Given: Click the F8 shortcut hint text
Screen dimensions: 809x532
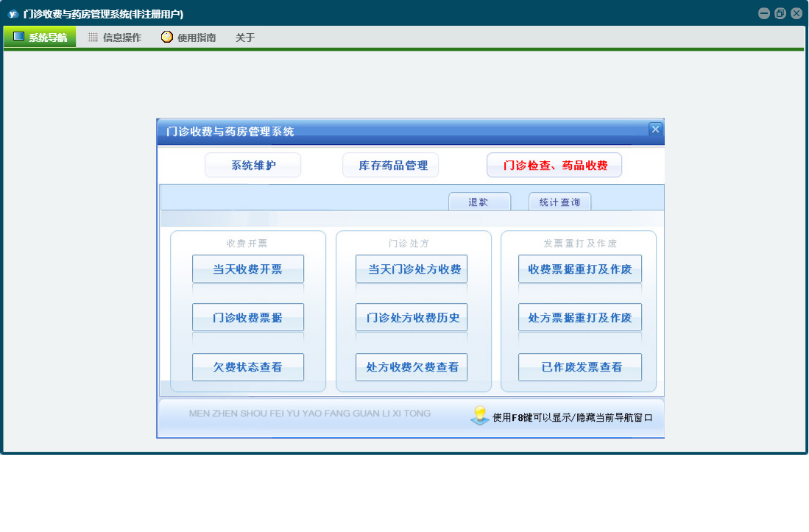Looking at the screenshot, I should tap(572, 417).
